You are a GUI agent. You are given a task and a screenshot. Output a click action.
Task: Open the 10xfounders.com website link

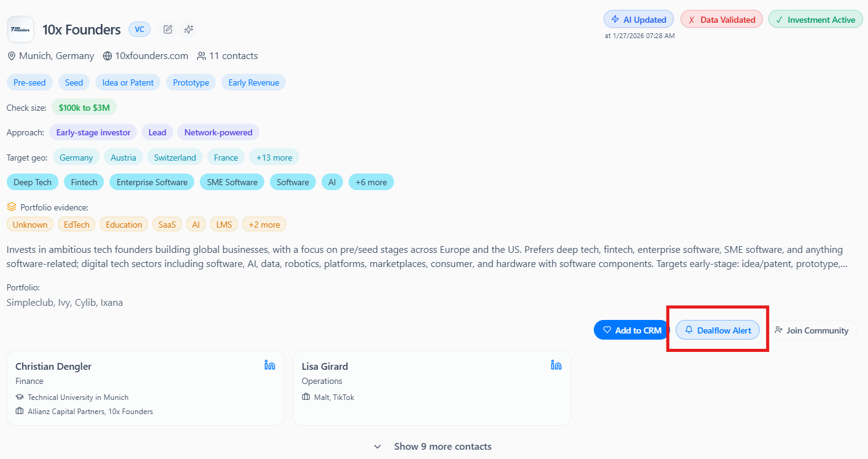tap(152, 56)
